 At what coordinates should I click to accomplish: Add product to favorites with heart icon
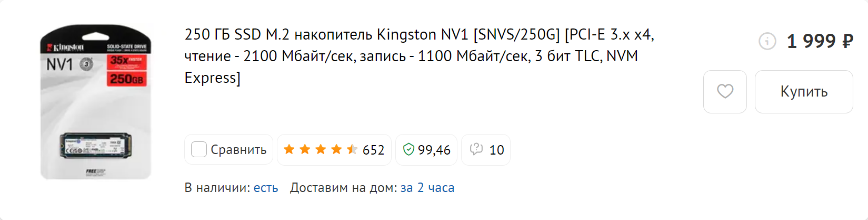click(725, 91)
